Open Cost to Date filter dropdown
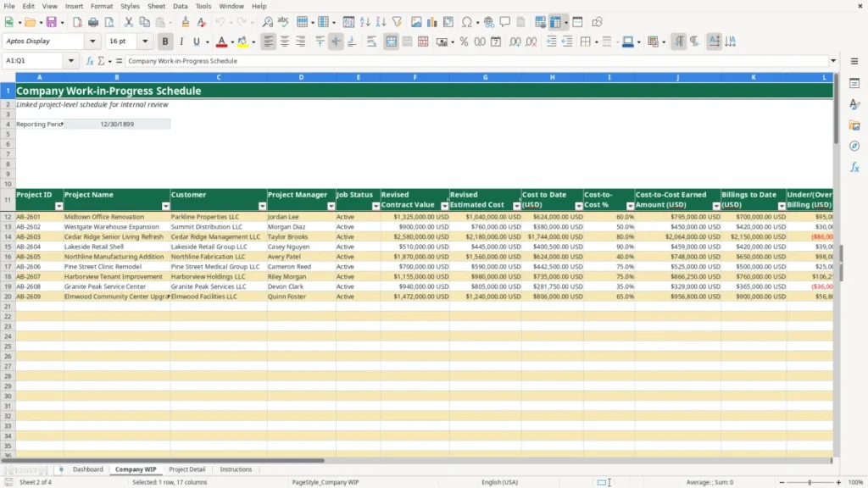The width and height of the screenshot is (868, 488). click(x=578, y=207)
